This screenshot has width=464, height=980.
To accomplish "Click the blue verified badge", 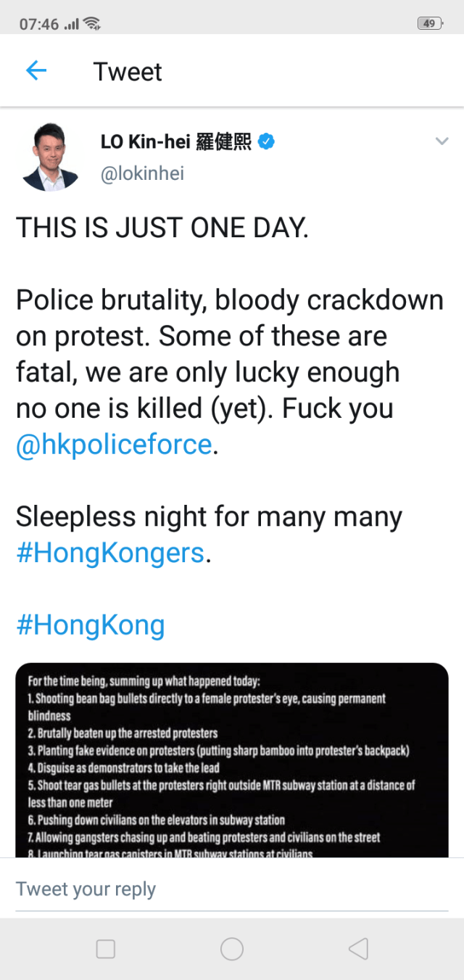I will (267, 141).
